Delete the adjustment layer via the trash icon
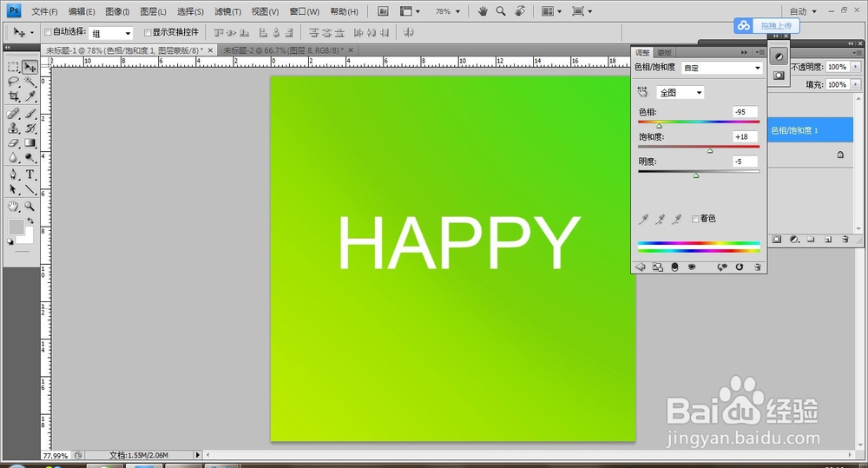Screen dimensions: 868x468 757,267
